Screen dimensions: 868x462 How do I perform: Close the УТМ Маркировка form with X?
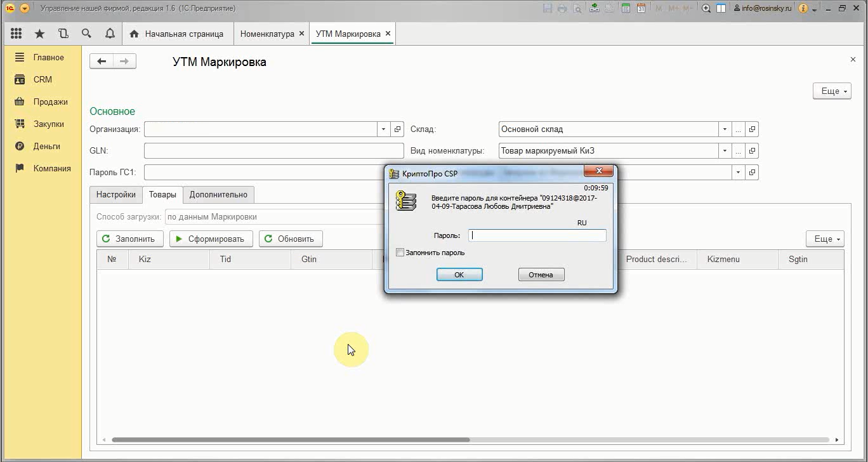tap(853, 59)
